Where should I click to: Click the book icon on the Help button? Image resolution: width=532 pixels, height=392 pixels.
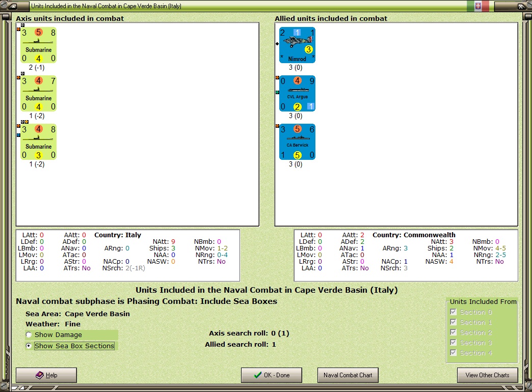click(x=40, y=375)
